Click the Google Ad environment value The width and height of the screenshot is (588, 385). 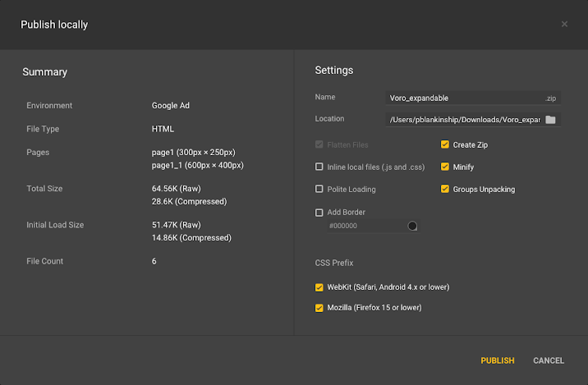(171, 106)
